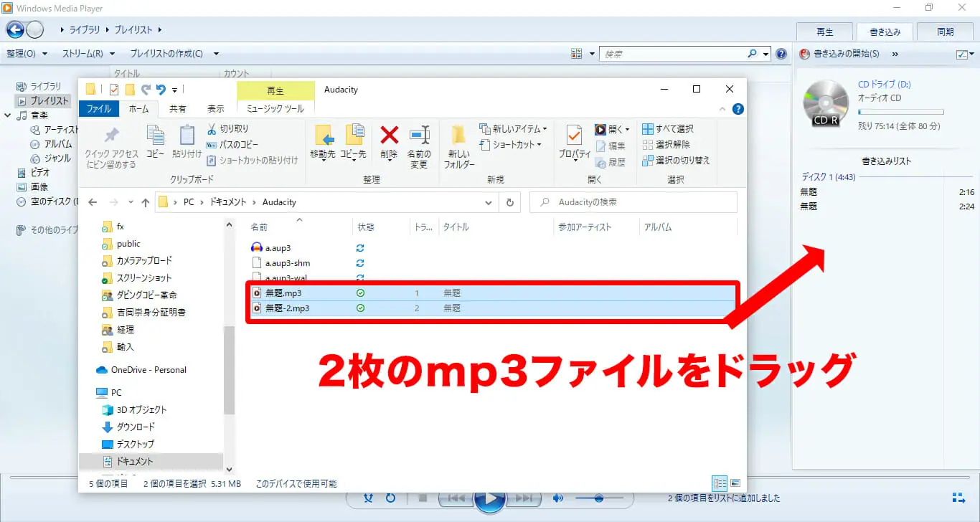This screenshot has height=522, width=980.
Task: Click the Back button in Windows Media Player
Action: click(x=15, y=29)
